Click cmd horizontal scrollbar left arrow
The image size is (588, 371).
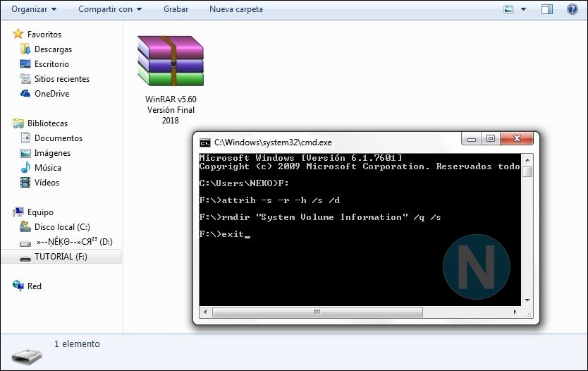(x=205, y=312)
